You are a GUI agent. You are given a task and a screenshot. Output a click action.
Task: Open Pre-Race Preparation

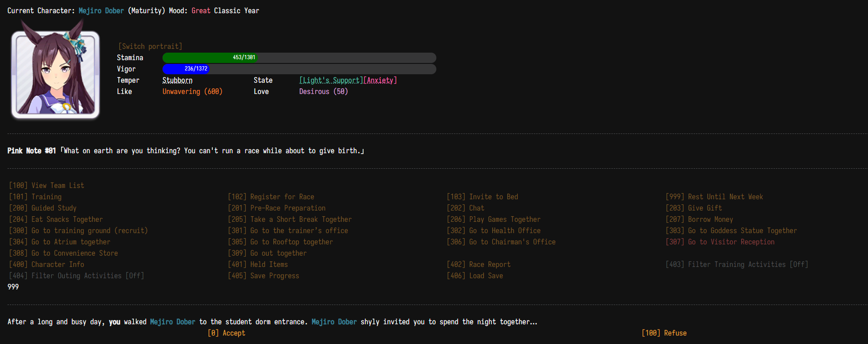pyautogui.click(x=277, y=208)
